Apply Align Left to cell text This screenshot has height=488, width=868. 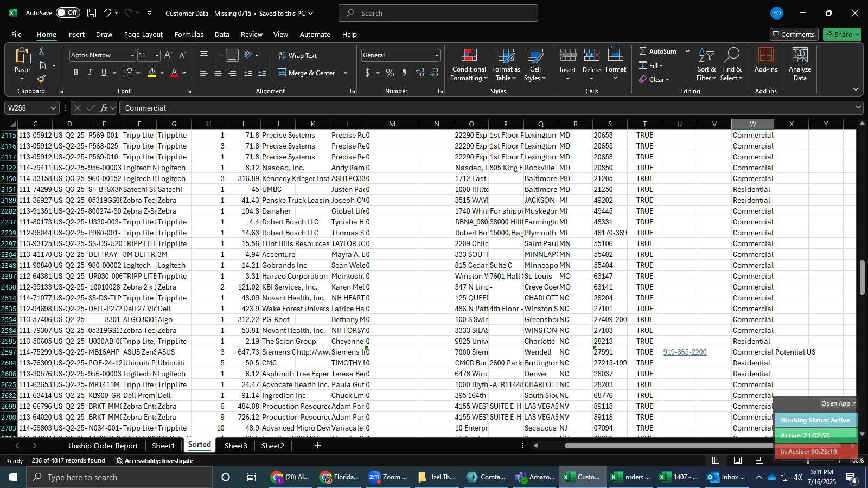tap(204, 73)
